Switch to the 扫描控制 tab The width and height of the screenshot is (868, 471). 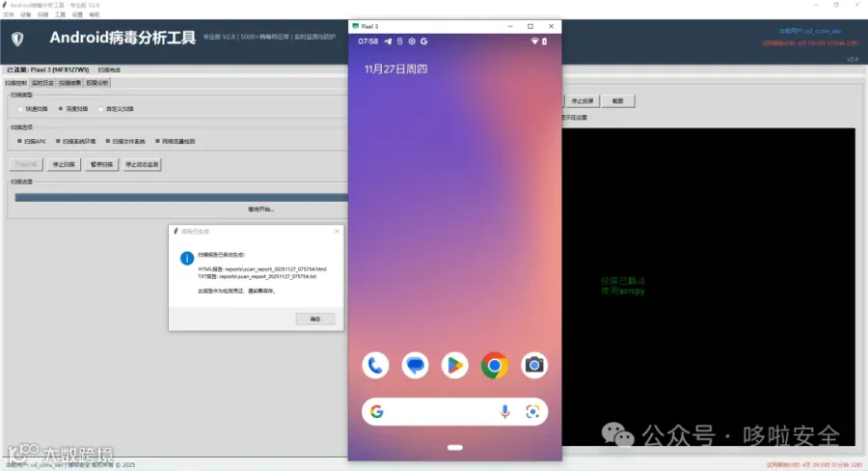click(x=16, y=83)
